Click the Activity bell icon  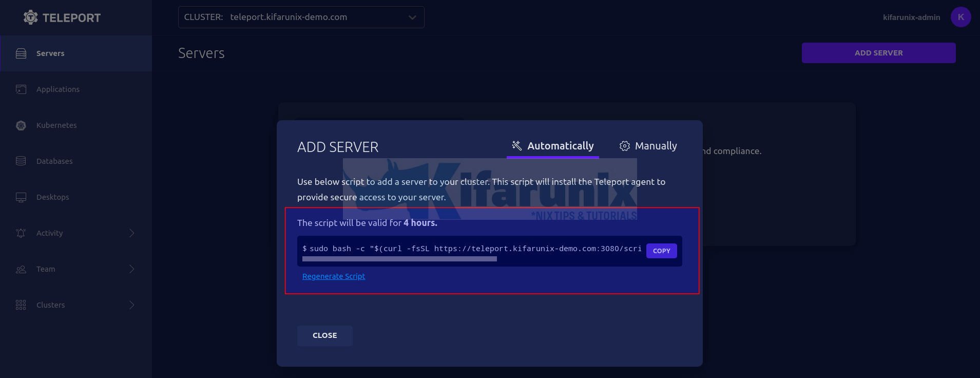tap(21, 233)
